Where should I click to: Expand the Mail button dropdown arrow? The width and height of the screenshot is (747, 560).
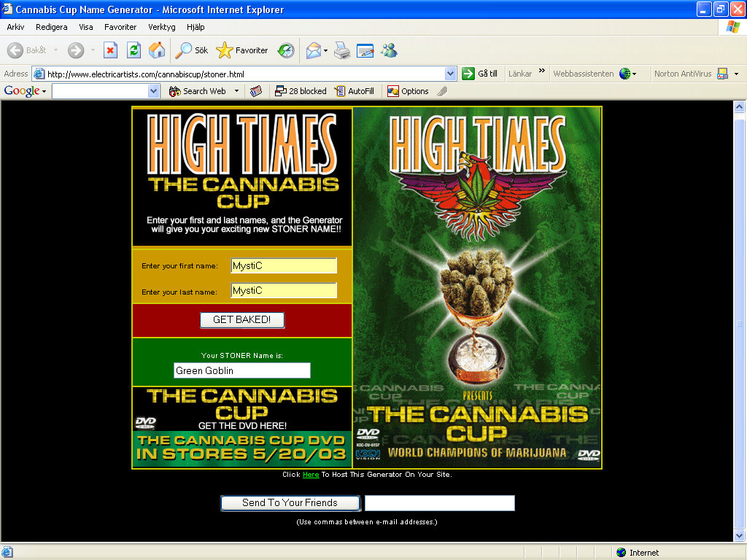326,50
